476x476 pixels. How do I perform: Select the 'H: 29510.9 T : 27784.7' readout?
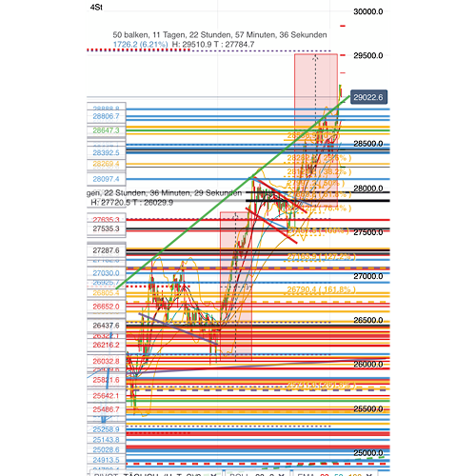pos(213,45)
